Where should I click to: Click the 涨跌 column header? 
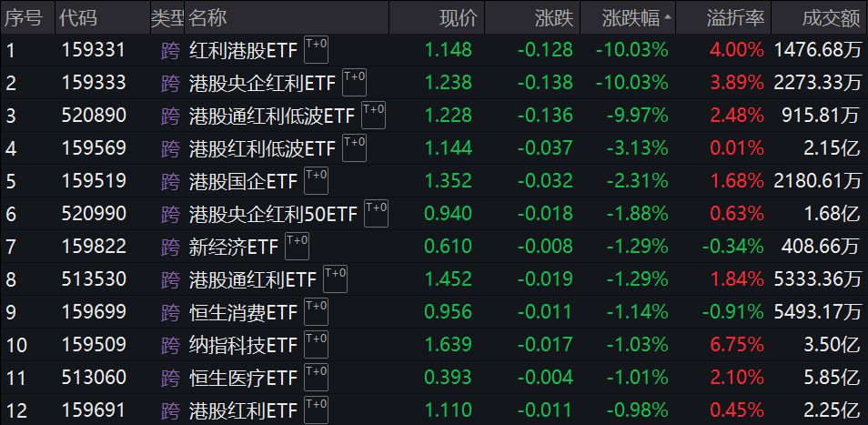point(553,17)
